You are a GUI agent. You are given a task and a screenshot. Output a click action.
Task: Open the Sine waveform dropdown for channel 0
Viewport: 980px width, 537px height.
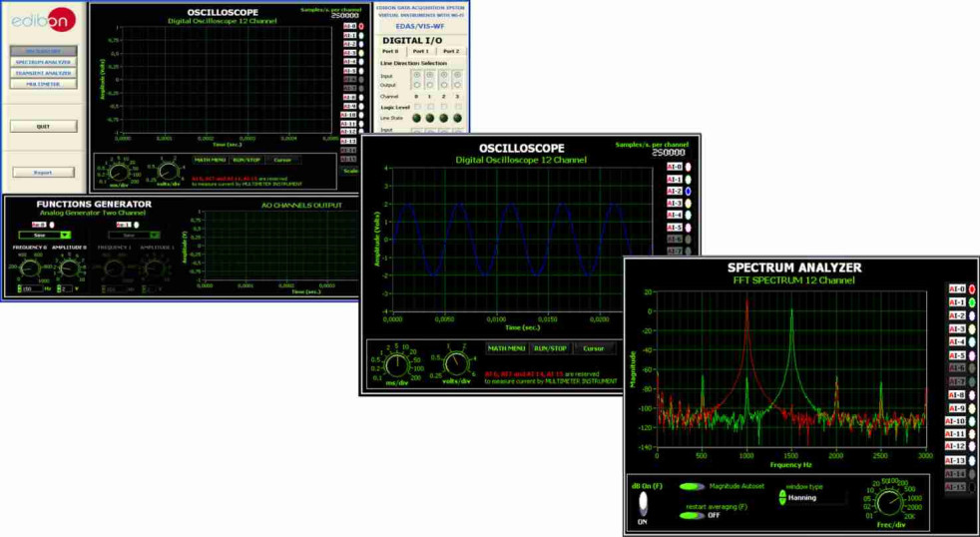[46, 236]
